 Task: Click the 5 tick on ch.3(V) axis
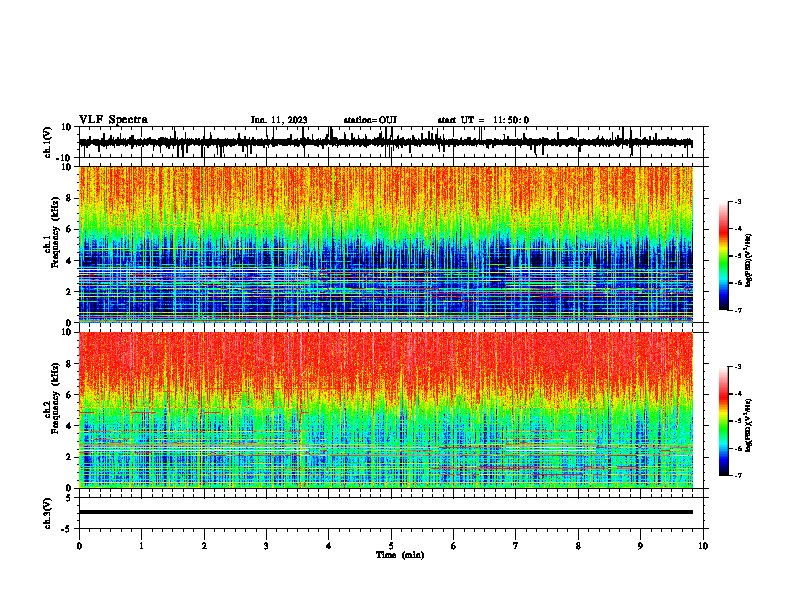70,498
